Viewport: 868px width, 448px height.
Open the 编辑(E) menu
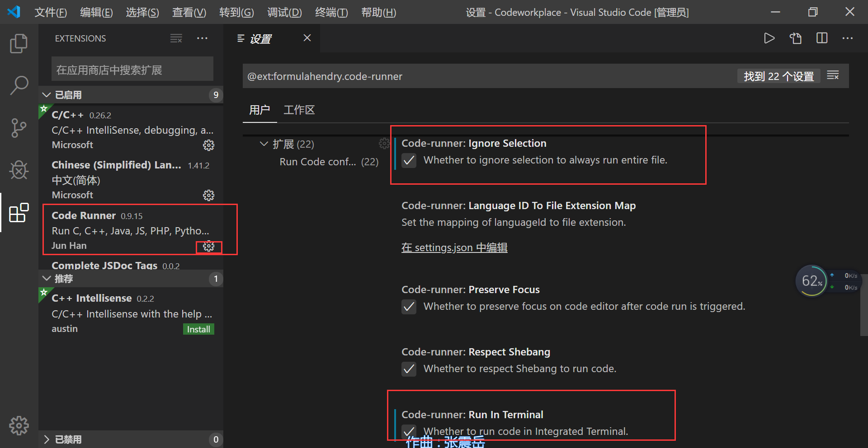click(x=96, y=12)
